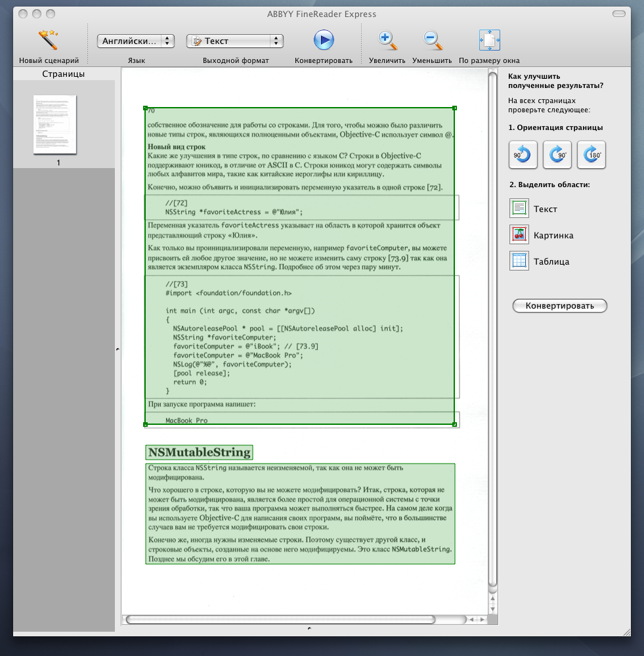Click the vertical scrollbar of the page view
644x656 pixels.
click(492, 330)
